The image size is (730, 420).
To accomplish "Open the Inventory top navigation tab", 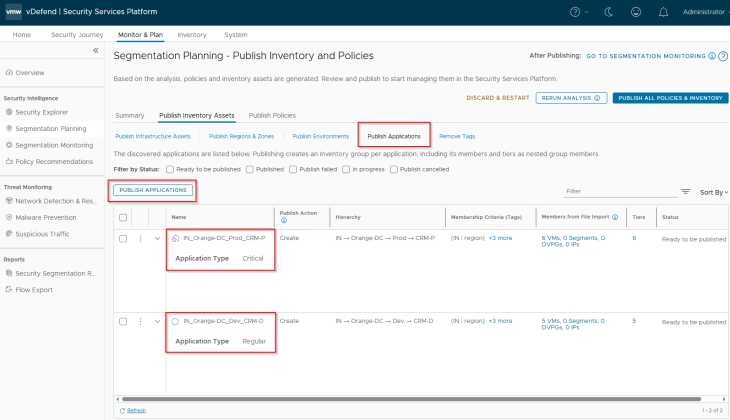I will point(192,34).
